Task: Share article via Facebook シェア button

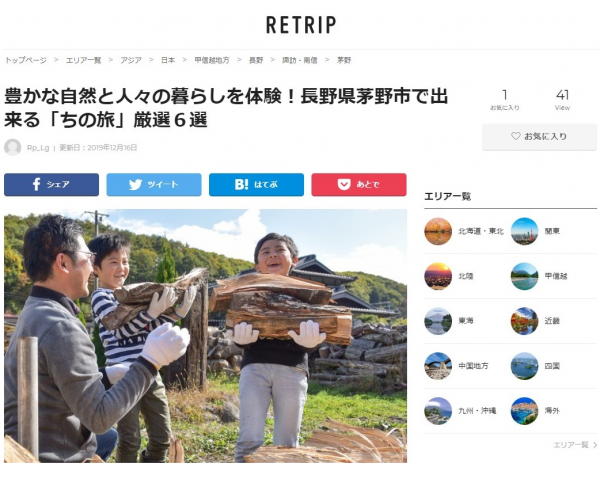Action: click(x=51, y=185)
